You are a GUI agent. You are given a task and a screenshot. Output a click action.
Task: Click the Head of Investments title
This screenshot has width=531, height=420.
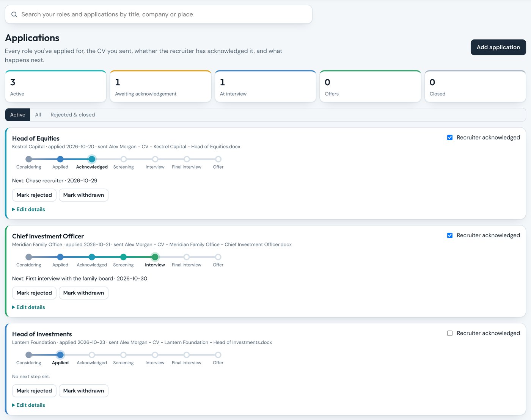click(x=42, y=334)
